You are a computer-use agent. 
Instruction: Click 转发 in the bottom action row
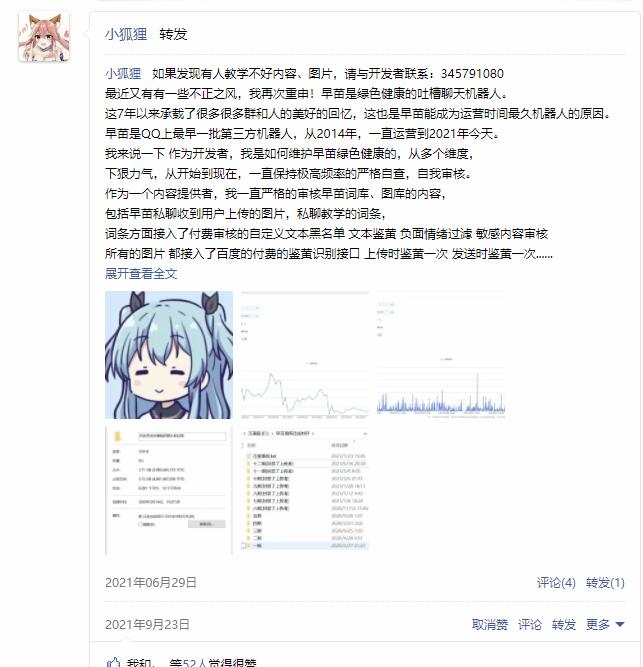coord(563,624)
